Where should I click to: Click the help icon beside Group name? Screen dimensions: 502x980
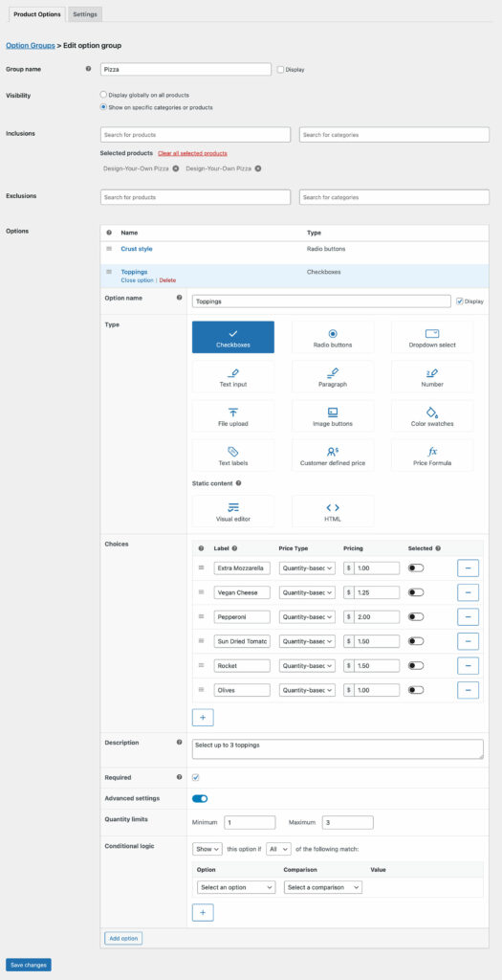point(88,69)
